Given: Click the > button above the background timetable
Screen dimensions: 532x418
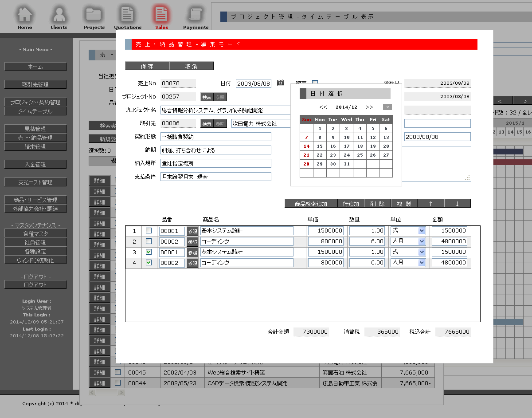Looking at the screenshot, I should pyautogui.click(x=526, y=101).
